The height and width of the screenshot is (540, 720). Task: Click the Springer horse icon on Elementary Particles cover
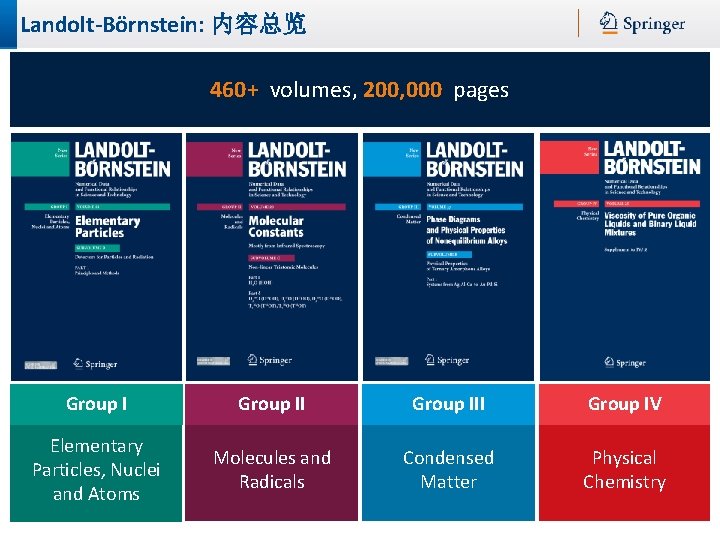point(78,363)
